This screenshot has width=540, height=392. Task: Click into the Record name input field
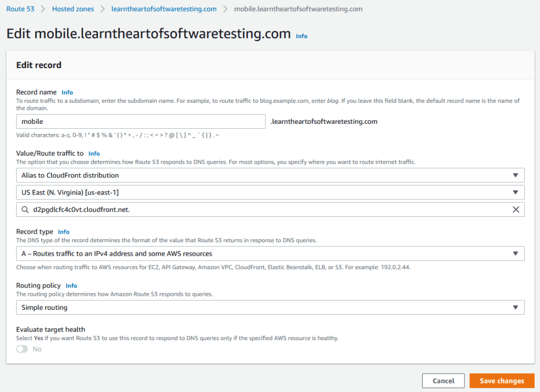[x=141, y=122]
